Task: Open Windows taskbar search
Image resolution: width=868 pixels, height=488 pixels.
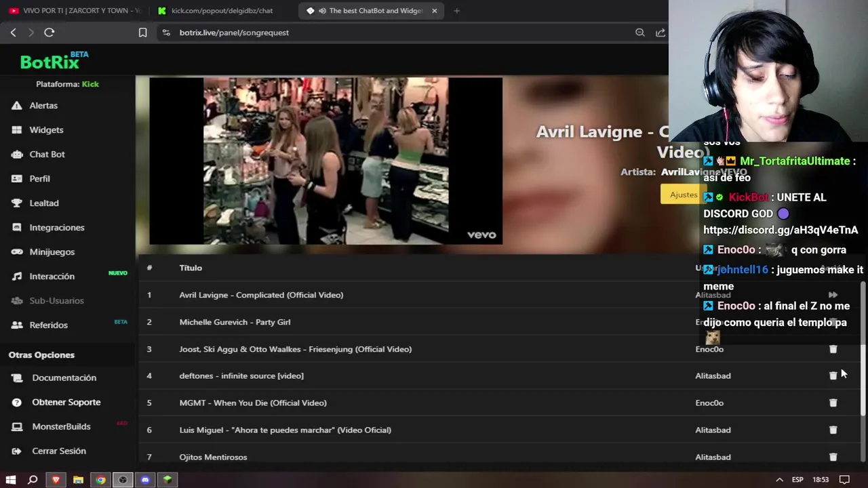Action: 33,480
